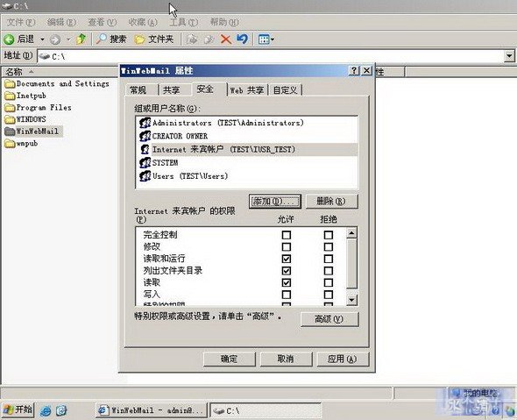
Task: Select the Inetpub folder
Action: (25, 96)
